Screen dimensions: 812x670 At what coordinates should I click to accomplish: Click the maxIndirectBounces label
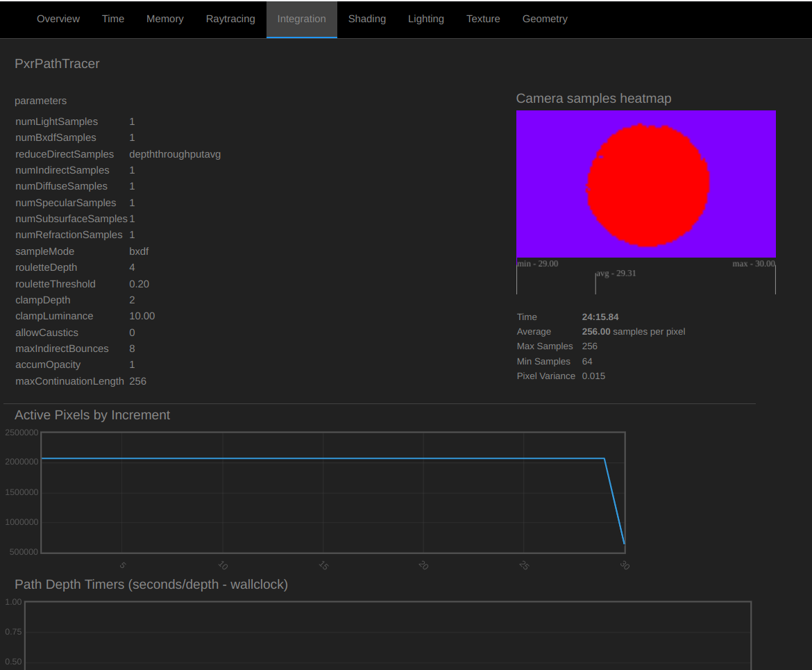[x=62, y=349]
